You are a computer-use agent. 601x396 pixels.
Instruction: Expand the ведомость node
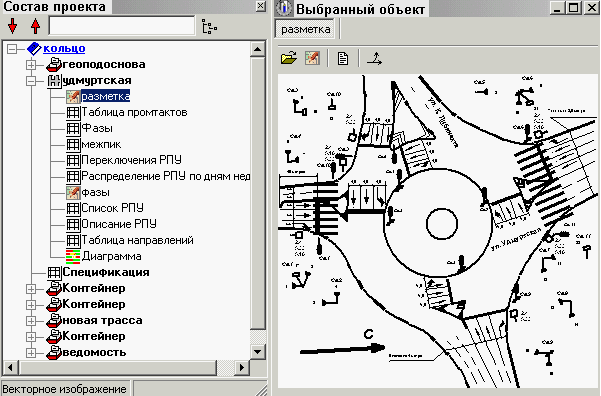coord(31,353)
